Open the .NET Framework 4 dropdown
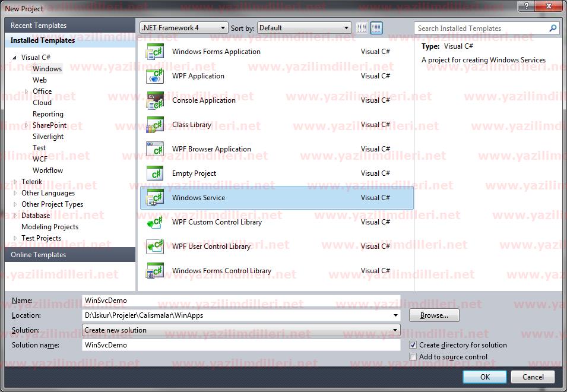Viewport: 567px width, 392px height. 183,28
